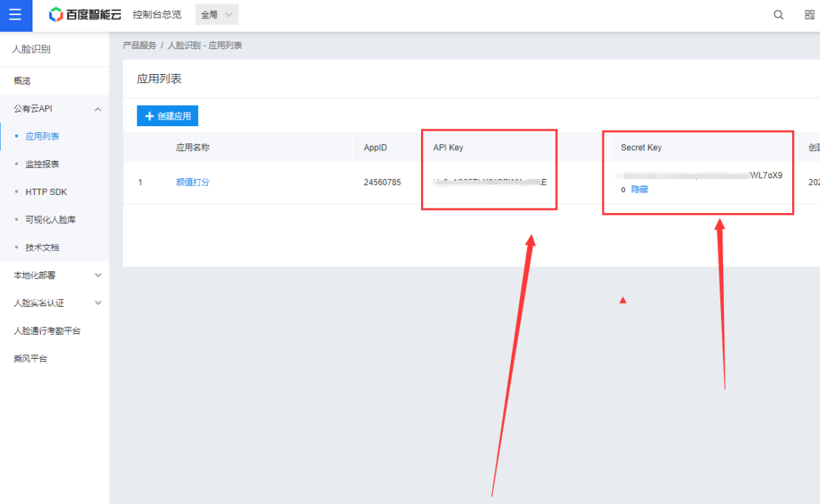Expand the 本地化部署 section
820x504 pixels.
point(97,275)
